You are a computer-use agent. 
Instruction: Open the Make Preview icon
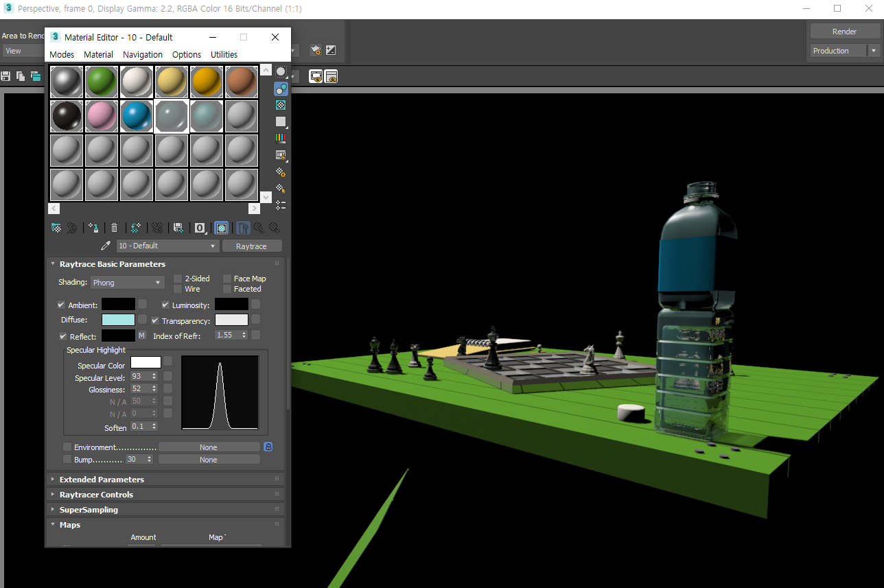[x=281, y=155]
